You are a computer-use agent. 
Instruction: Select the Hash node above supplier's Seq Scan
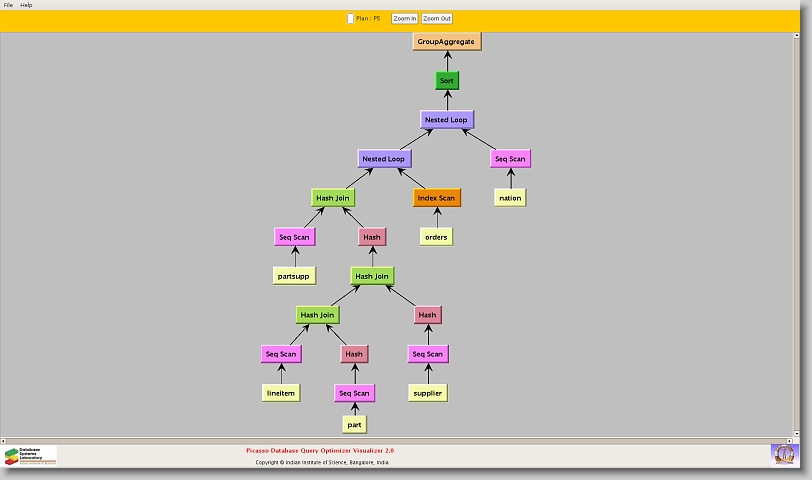pos(427,315)
